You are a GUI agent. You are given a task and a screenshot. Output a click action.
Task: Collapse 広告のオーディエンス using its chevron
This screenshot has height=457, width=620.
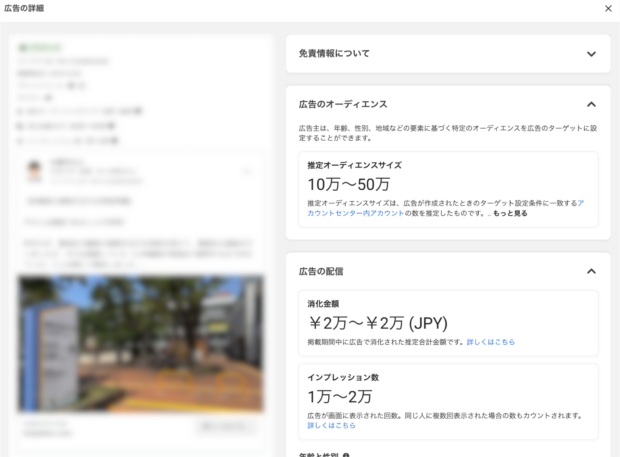pos(591,104)
